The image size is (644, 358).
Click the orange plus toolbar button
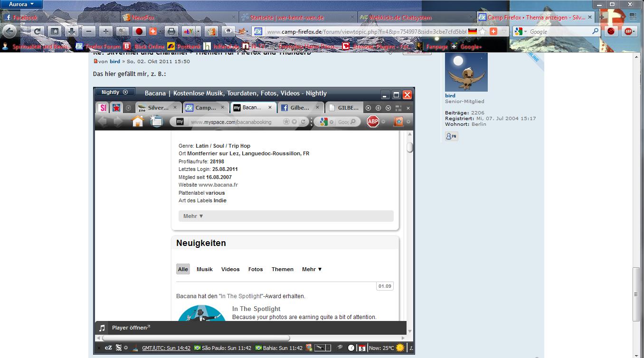[153, 31]
